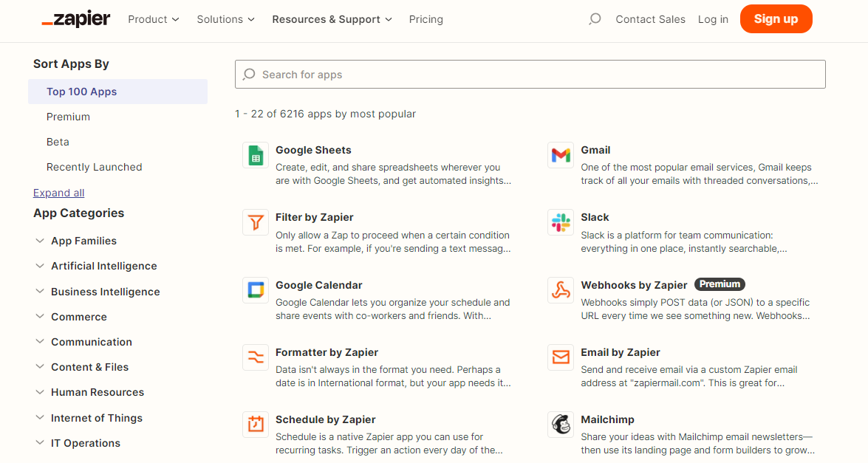
Task: Click the Sign up button
Action: tap(776, 18)
